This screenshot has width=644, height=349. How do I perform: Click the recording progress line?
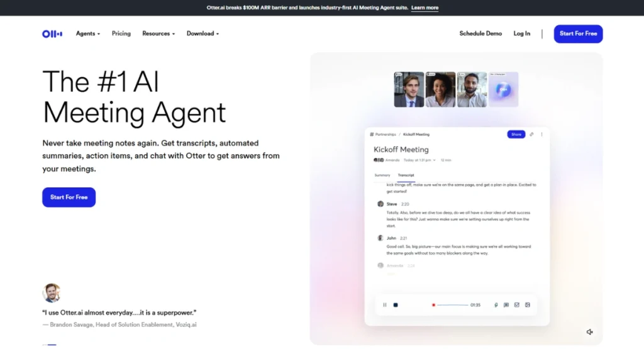pyautogui.click(x=452, y=305)
